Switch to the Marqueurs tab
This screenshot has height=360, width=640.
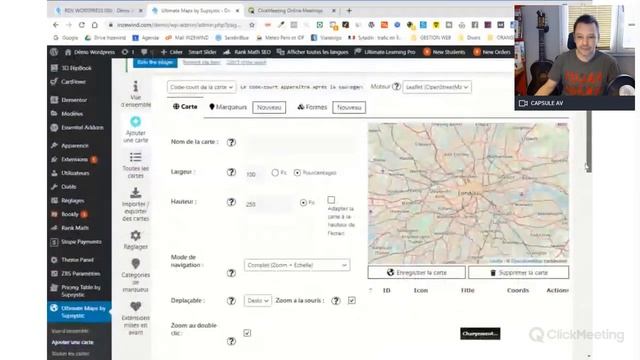tap(228, 107)
